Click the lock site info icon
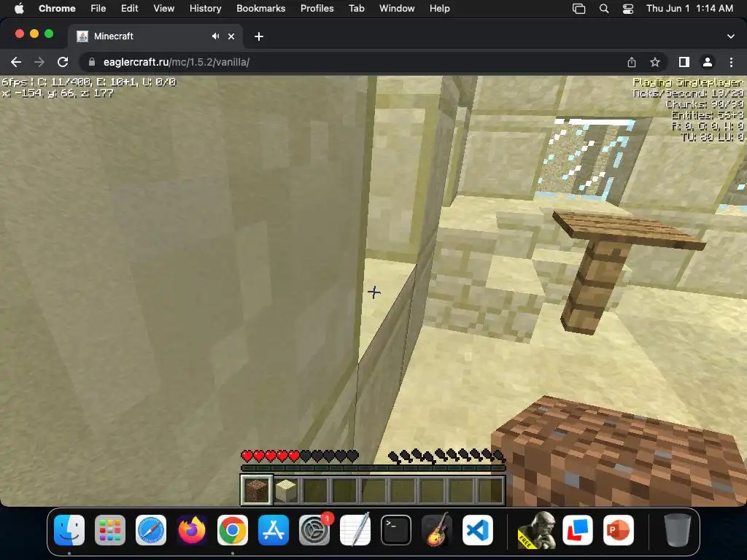This screenshot has height=560, width=747. tap(92, 62)
